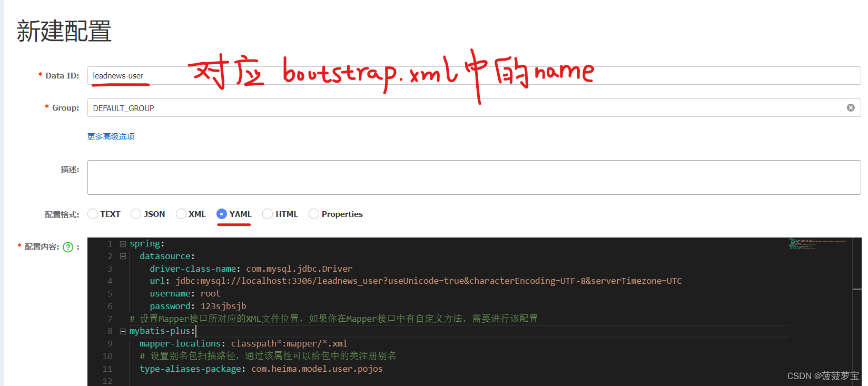Click the driver-class-name line in editor
Image resolution: width=868 pixels, height=386 pixels.
pyautogui.click(x=251, y=269)
